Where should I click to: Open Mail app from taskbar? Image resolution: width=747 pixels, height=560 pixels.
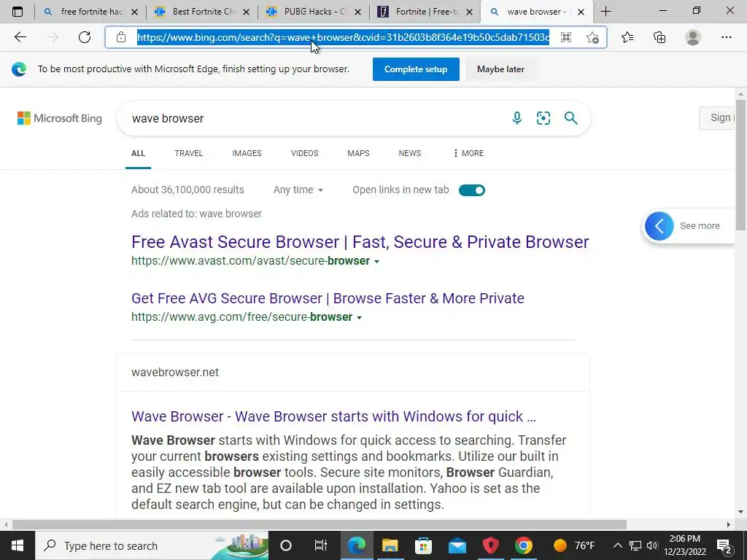(457, 545)
